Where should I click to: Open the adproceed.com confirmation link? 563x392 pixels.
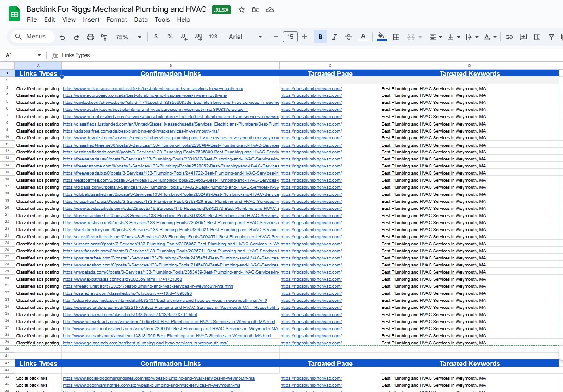pyautogui.click(x=145, y=95)
